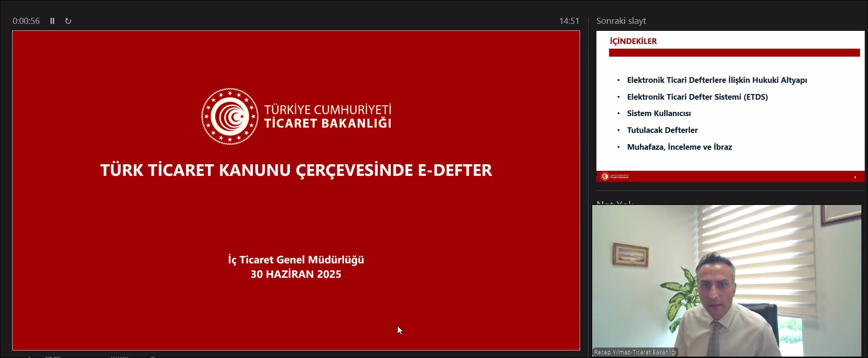Click the title 'TÜRK TİCARET KANUNU ÇERÇEVESİNDE E-DEFTER'

pyautogui.click(x=296, y=170)
